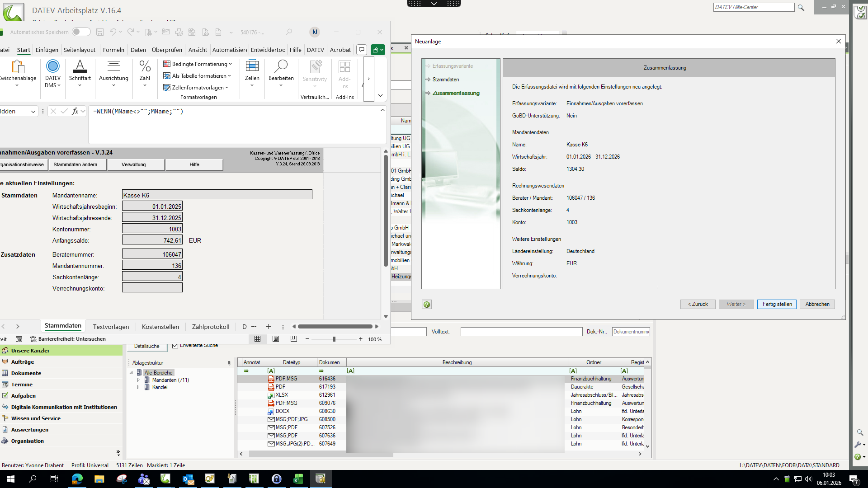
Task: Click the Excel zoom slider
Action: [334, 339]
